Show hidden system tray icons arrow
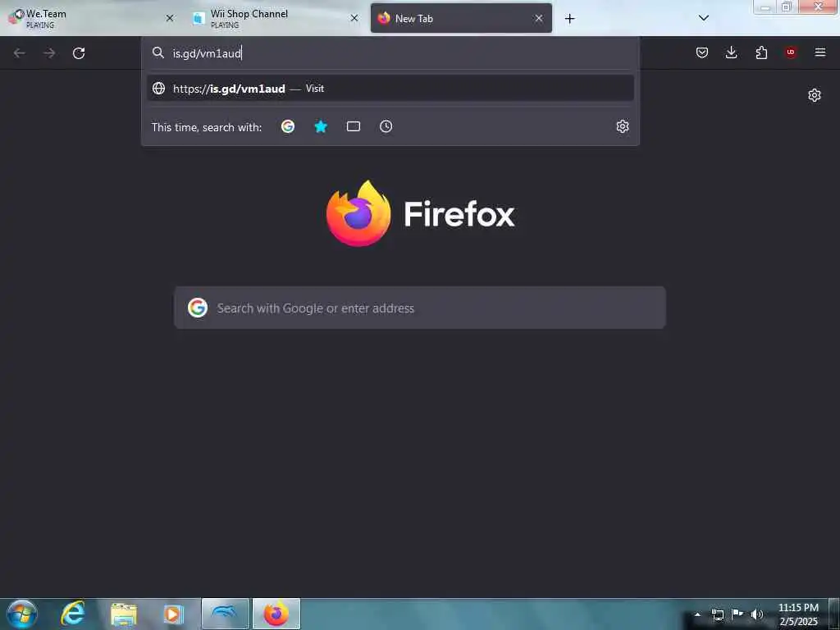This screenshot has width=840, height=630. [697, 614]
